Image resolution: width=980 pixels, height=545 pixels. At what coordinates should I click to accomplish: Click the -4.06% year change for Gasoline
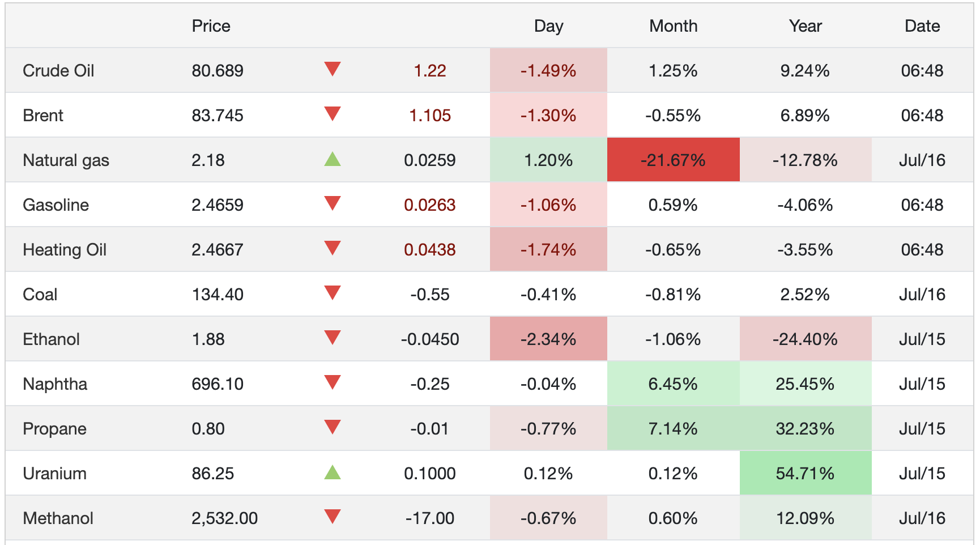coord(805,205)
